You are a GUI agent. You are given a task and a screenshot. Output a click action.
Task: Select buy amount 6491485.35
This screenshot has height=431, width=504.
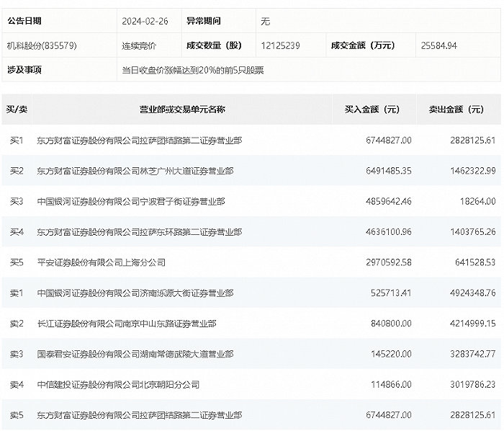[x=389, y=171]
